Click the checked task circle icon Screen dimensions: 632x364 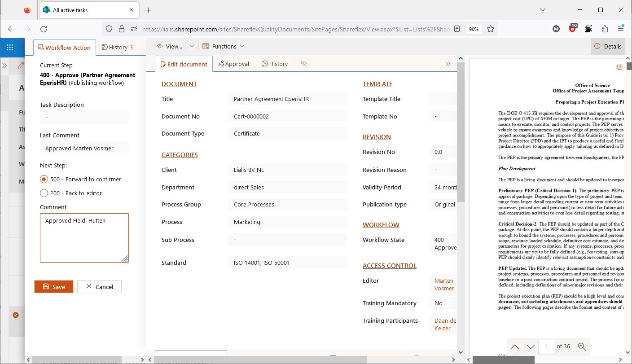[x=16, y=315]
